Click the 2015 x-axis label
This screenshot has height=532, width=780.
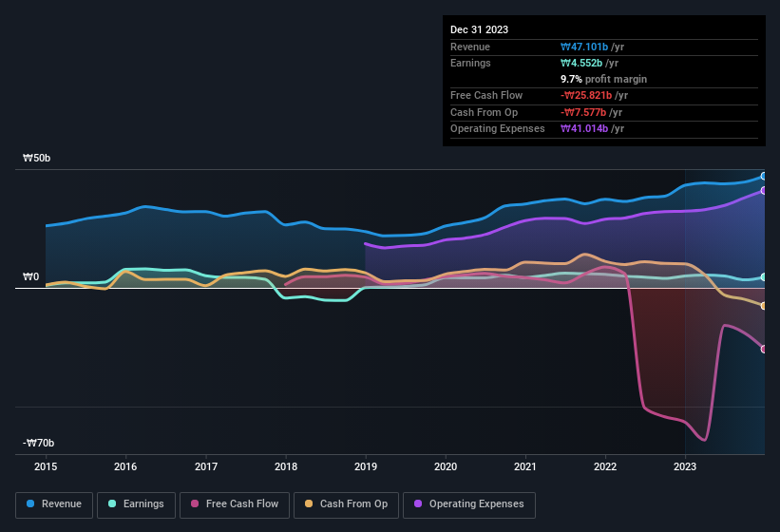[x=46, y=466]
